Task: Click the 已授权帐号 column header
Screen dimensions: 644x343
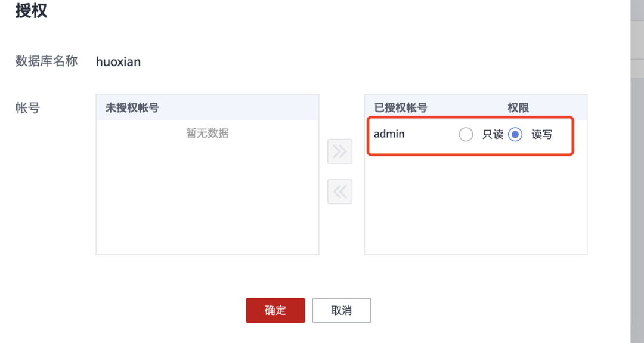Action: coord(400,107)
